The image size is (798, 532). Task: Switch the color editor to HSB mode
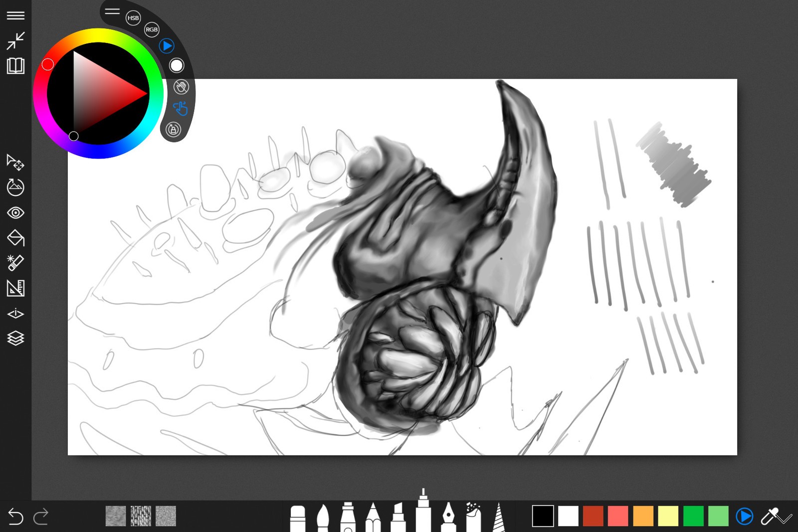(x=133, y=18)
